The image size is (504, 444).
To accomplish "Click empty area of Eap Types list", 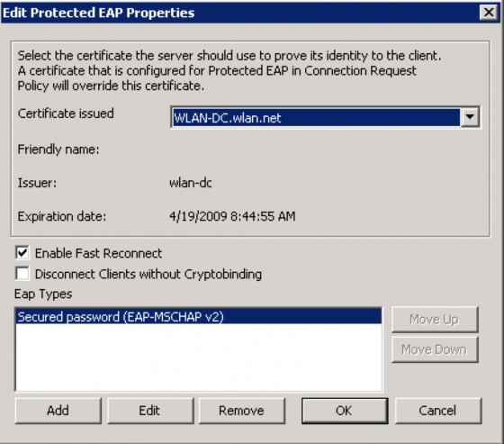I will [x=199, y=358].
